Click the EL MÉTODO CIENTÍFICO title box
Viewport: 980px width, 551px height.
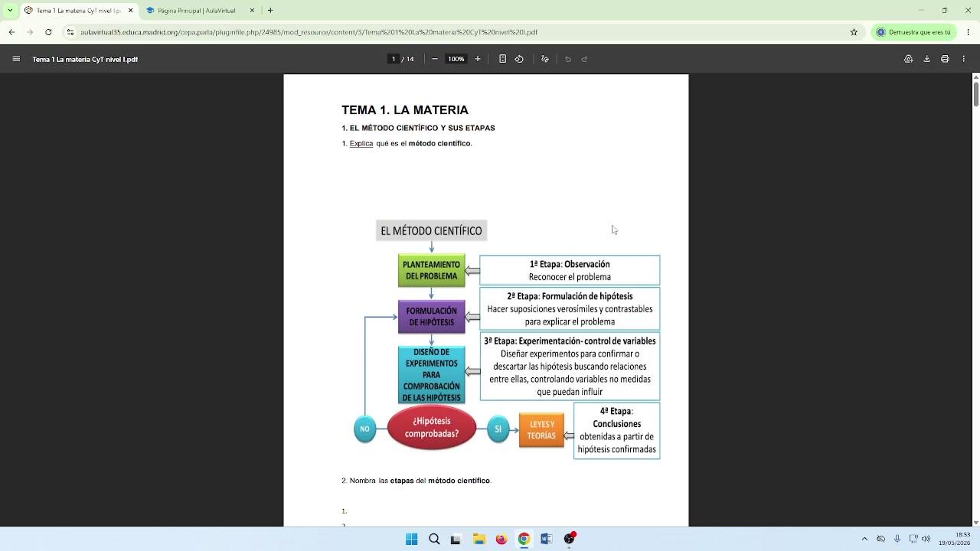(431, 230)
